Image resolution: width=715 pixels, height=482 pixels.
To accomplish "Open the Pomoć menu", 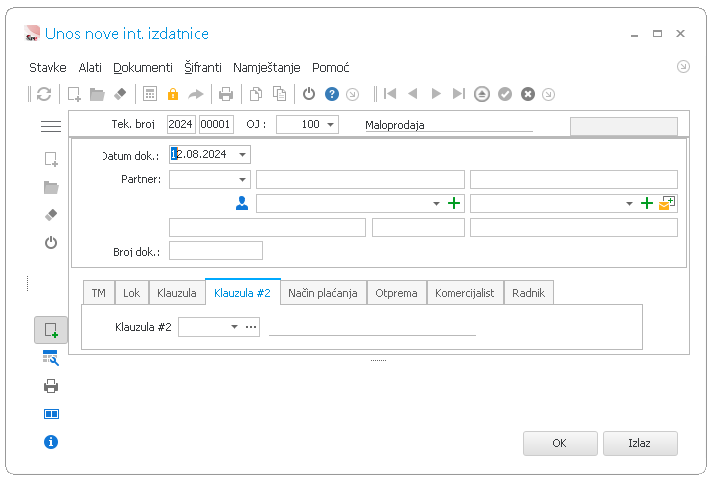I will click(331, 68).
